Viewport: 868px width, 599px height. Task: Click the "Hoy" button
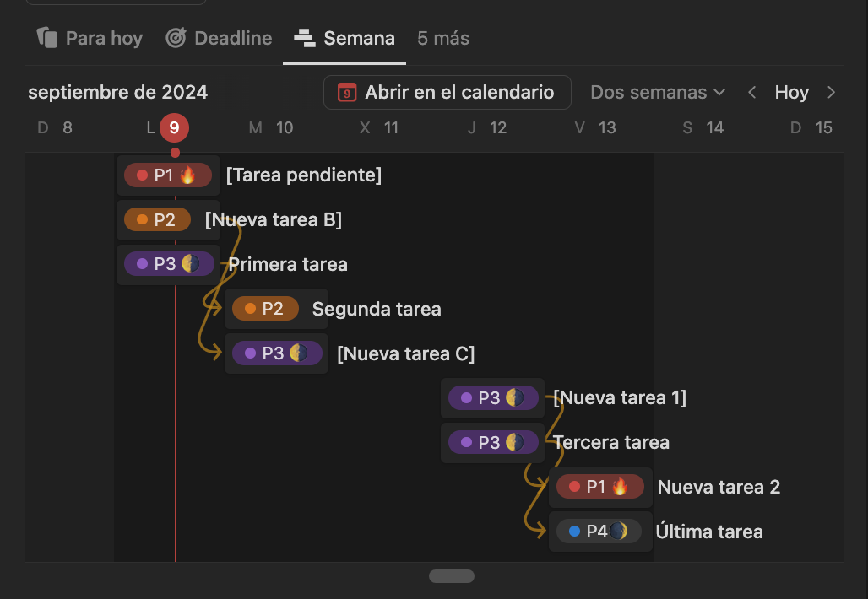(x=792, y=92)
